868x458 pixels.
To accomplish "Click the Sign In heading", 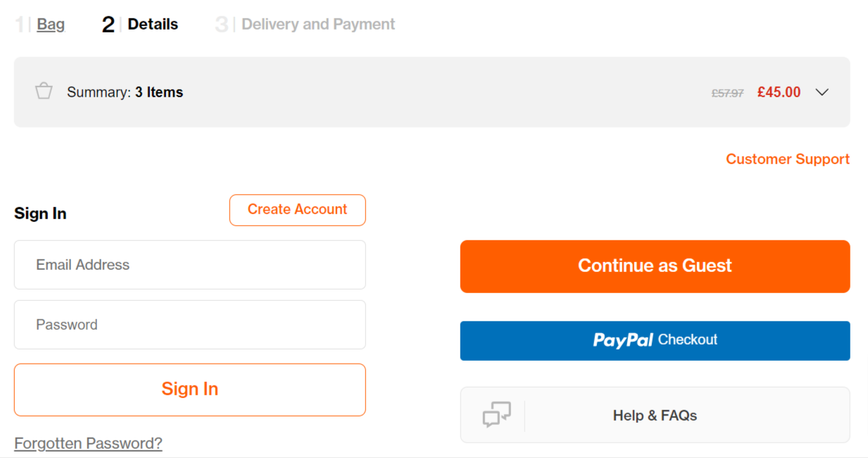I will point(40,213).
